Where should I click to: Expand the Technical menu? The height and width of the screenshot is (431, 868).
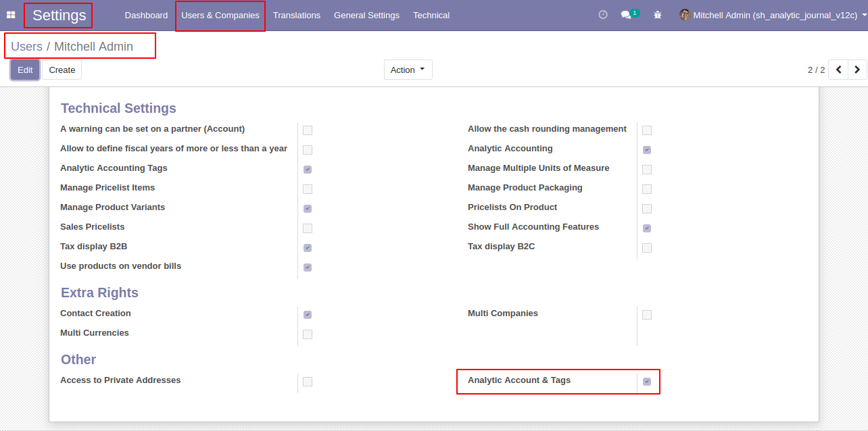(x=431, y=15)
